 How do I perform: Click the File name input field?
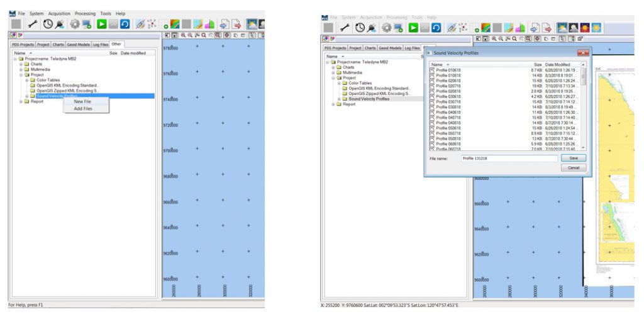tap(509, 159)
